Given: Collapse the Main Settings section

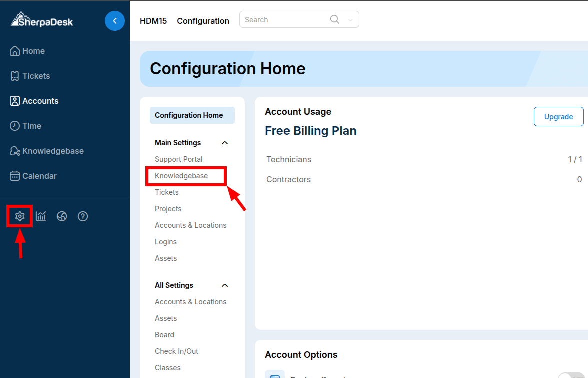Looking at the screenshot, I should (225, 142).
